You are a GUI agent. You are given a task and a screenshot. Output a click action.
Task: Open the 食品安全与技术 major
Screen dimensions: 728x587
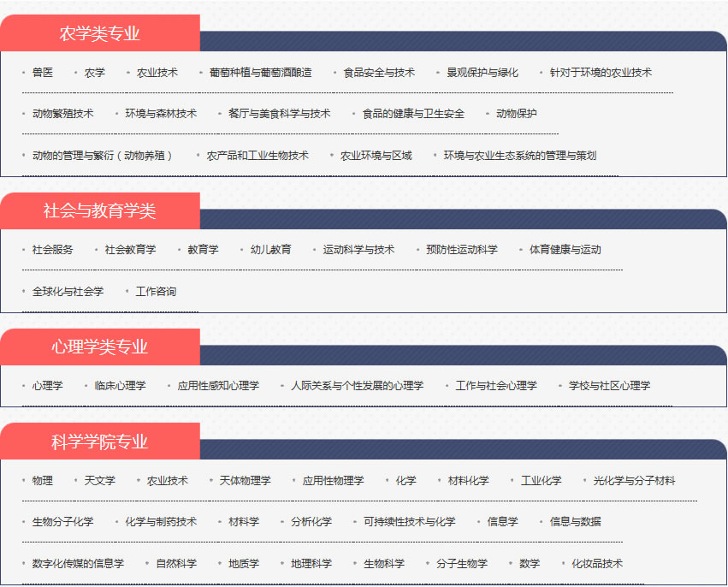click(x=379, y=73)
